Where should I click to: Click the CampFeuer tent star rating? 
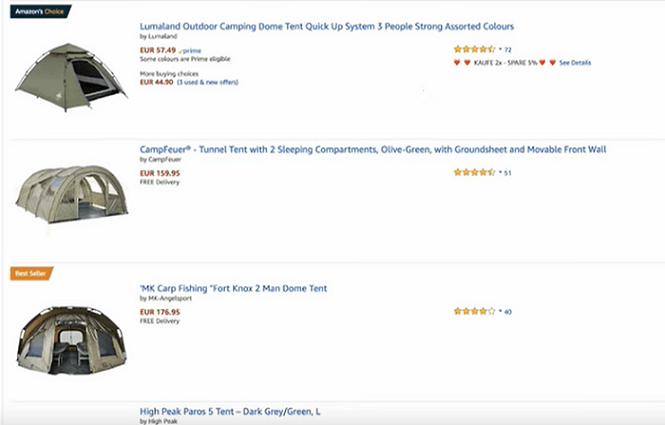(474, 172)
